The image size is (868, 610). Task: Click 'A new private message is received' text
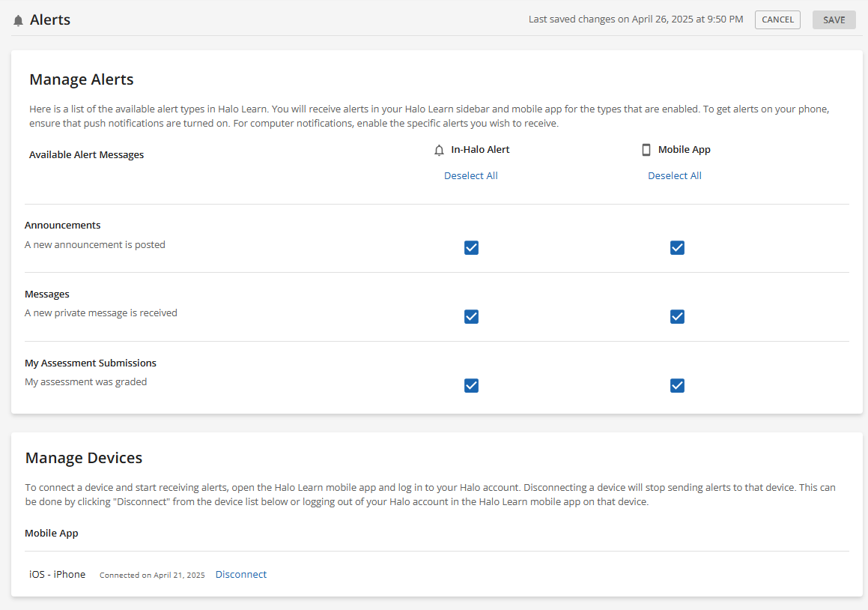tap(101, 313)
